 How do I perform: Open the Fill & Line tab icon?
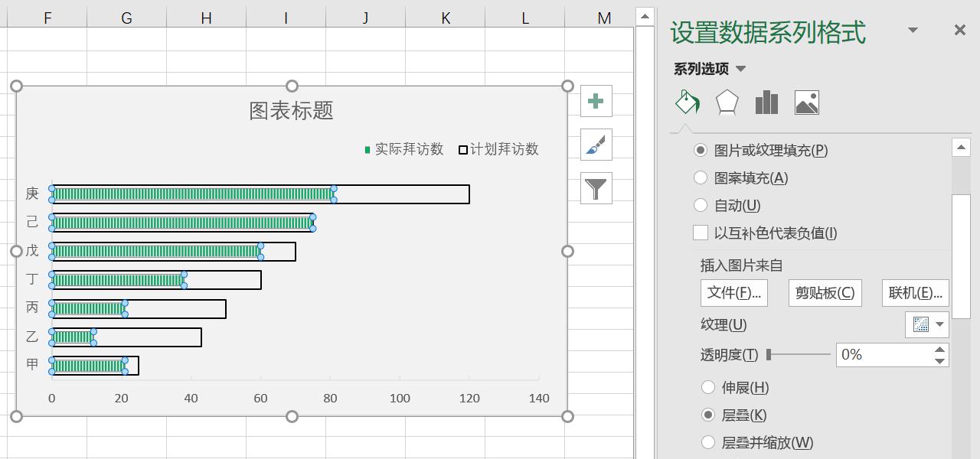[688, 103]
